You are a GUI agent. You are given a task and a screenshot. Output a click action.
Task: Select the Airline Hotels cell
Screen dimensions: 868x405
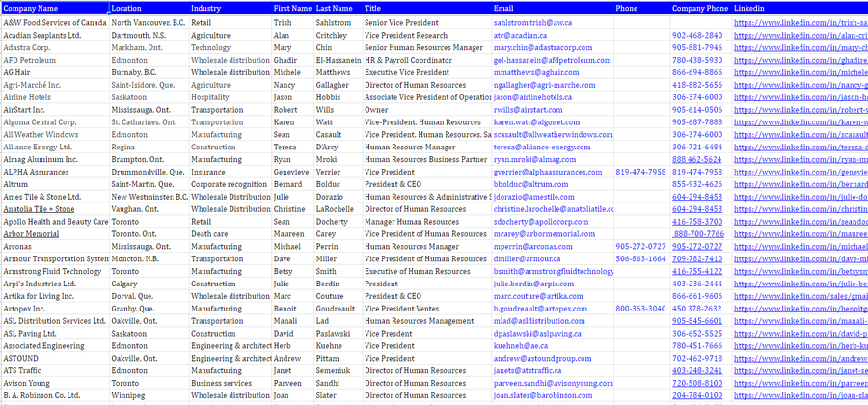pyautogui.click(x=55, y=97)
